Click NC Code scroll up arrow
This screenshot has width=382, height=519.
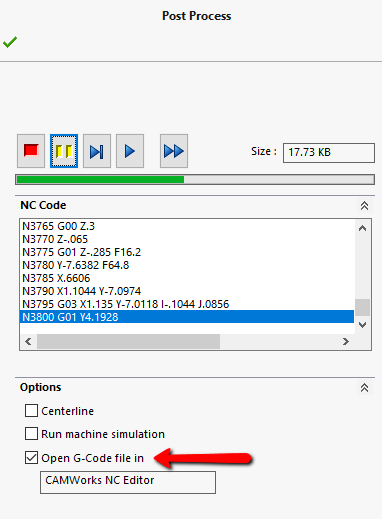click(x=362, y=228)
